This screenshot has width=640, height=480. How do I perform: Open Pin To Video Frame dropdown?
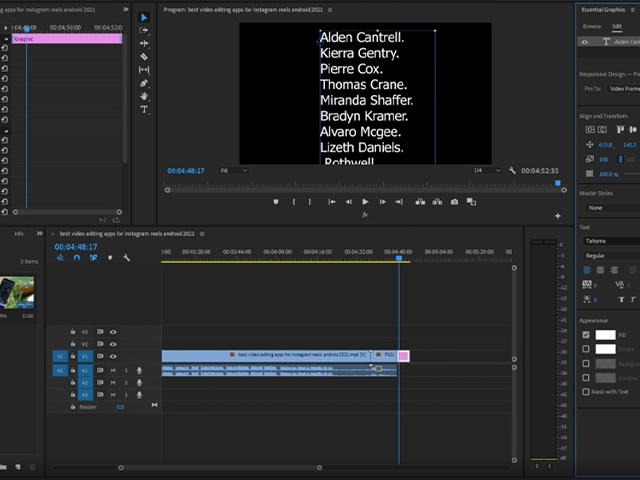click(623, 89)
